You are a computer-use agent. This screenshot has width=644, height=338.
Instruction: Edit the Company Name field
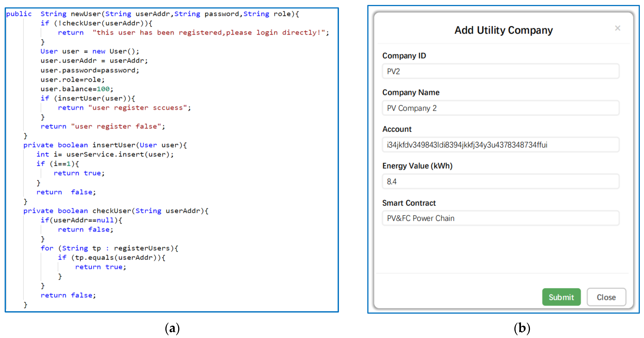click(x=500, y=108)
